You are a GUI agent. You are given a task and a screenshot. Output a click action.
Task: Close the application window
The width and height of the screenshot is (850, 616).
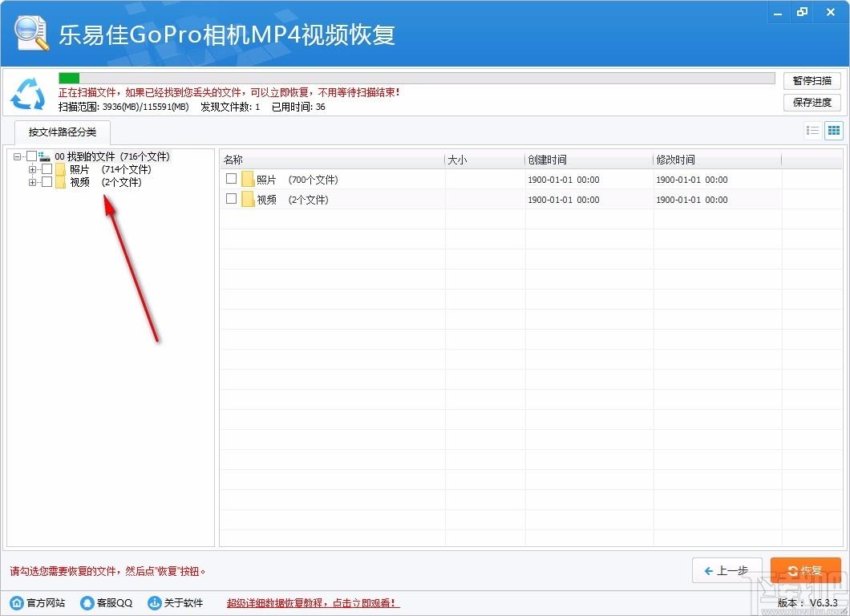[x=831, y=13]
